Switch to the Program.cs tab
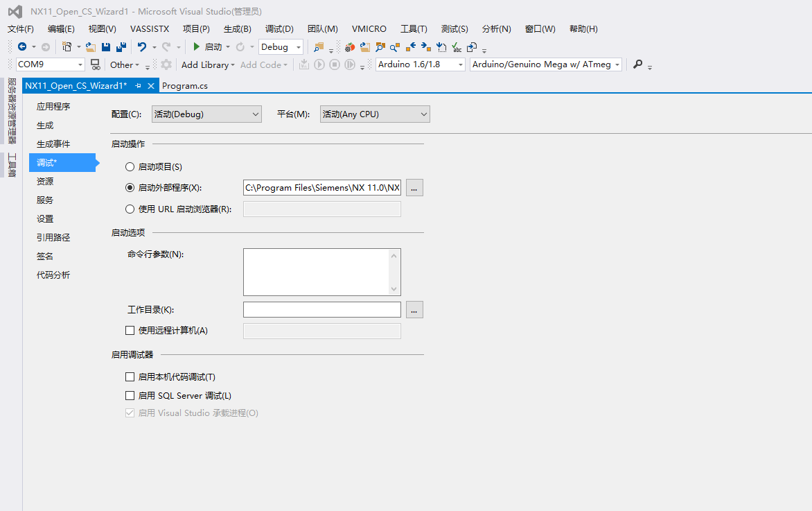The width and height of the screenshot is (812, 511). [184, 85]
